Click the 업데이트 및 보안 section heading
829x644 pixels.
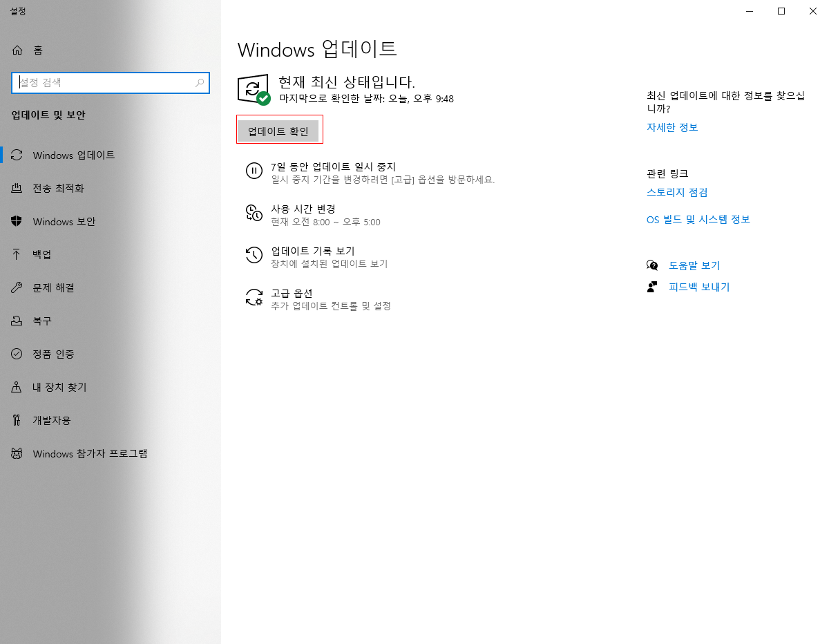(48, 115)
